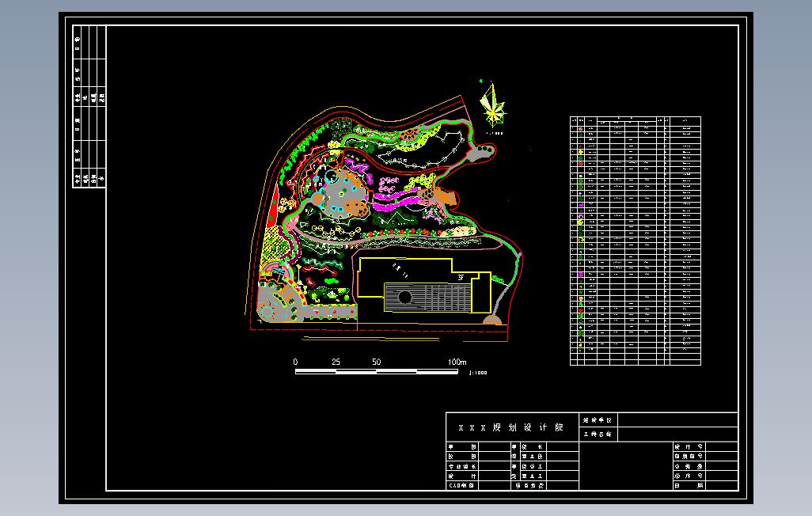Click the "0" scale bar label

(x=296, y=362)
